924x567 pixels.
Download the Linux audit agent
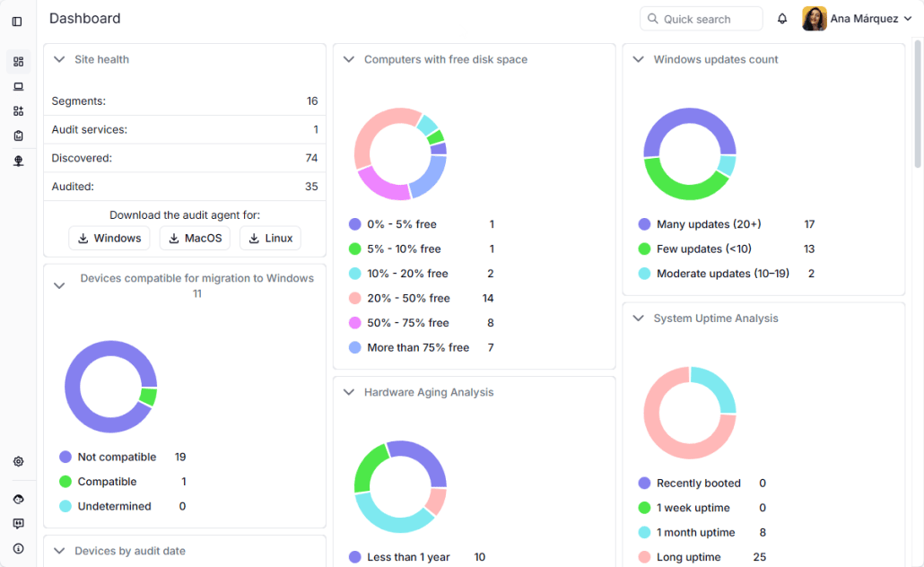271,238
